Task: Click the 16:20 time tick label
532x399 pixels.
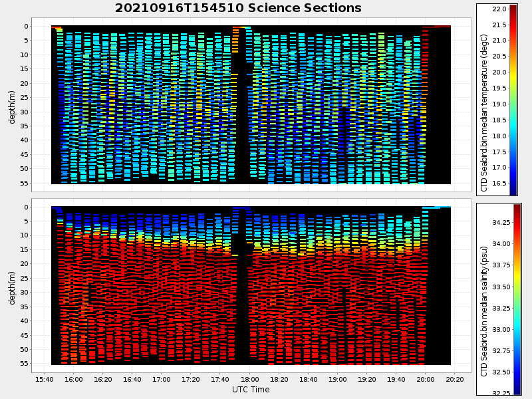Action: point(103,379)
